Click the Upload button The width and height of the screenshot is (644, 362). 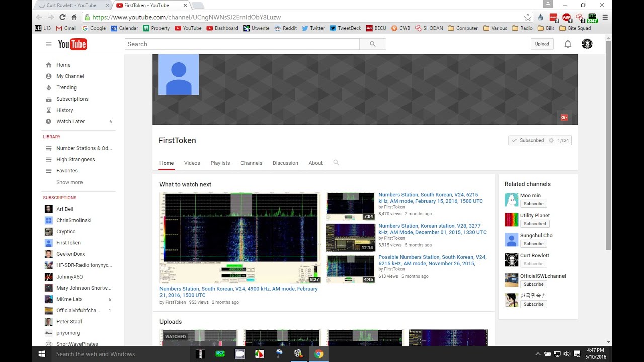click(x=542, y=44)
